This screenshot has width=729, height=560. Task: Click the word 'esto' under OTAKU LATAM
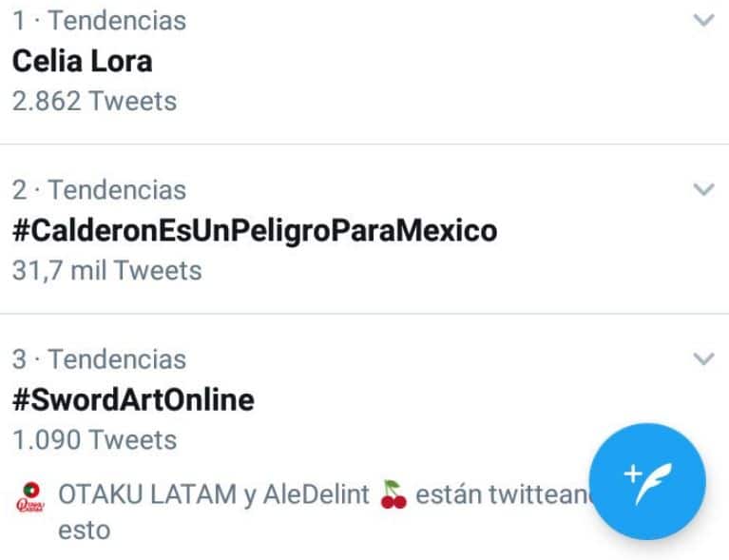tap(85, 531)
